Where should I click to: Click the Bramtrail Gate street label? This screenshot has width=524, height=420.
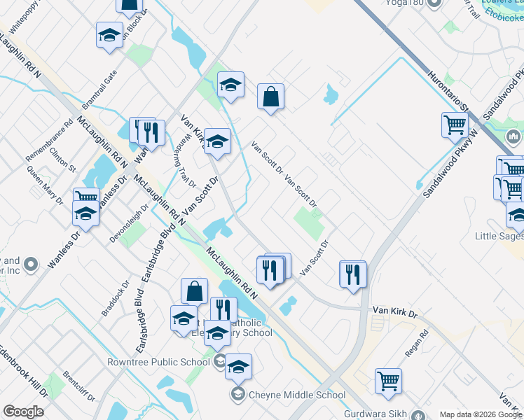(99, 90)
